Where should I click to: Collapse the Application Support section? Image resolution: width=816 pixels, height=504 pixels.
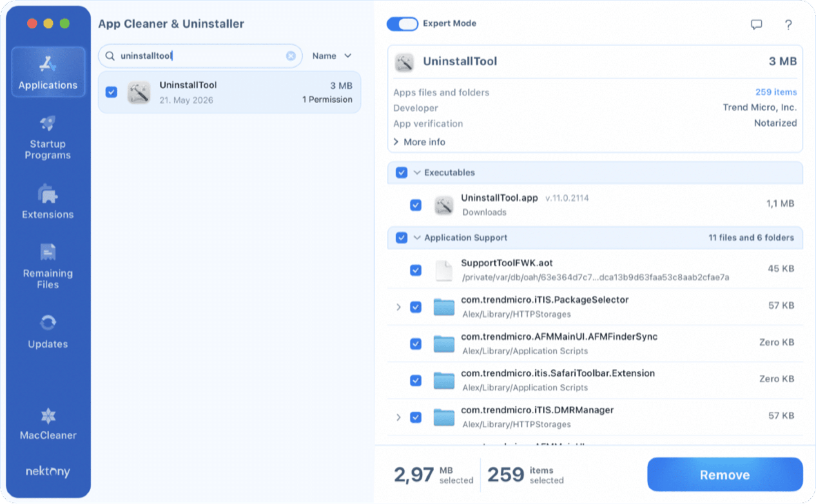click(x=417, y=238)
